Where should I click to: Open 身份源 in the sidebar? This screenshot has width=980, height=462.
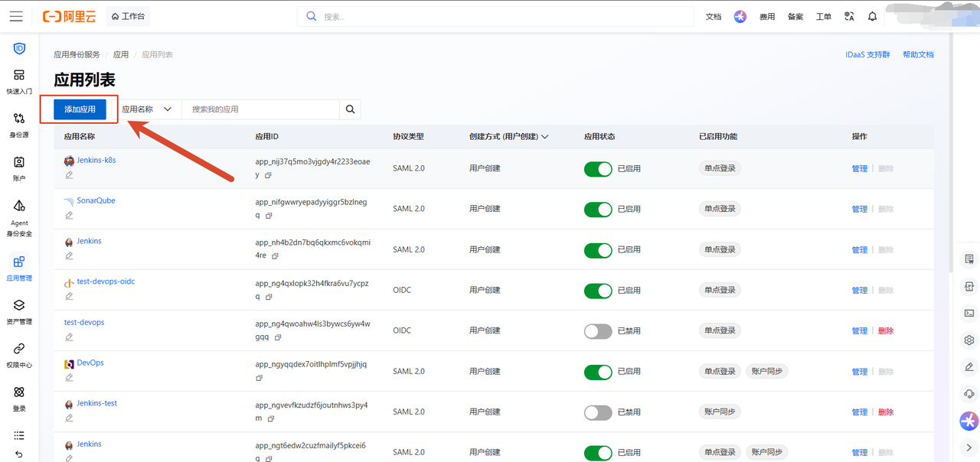coord(19,125)
